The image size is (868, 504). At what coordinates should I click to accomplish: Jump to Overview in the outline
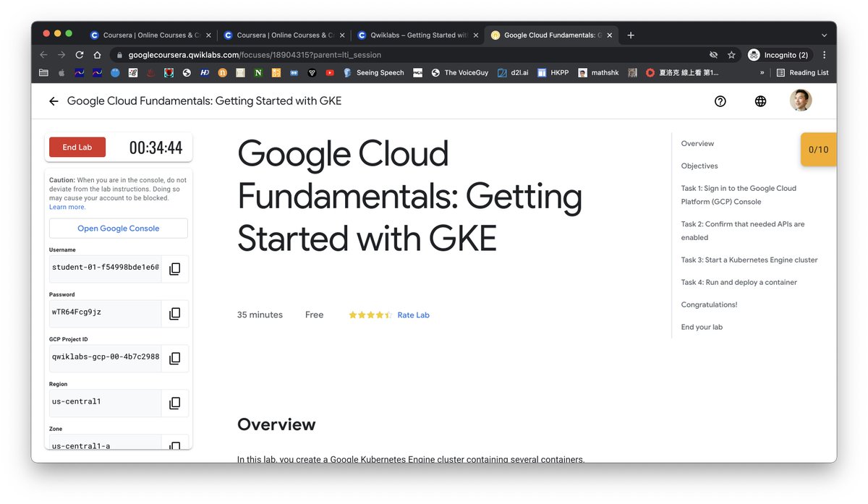click(x=697, y=143)
